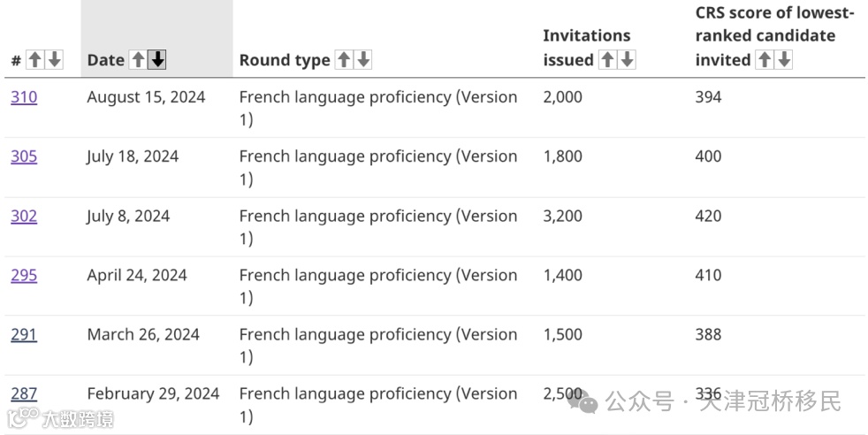Click the Round type column header
The image size is (868, 435).
[x=284, y=60]
